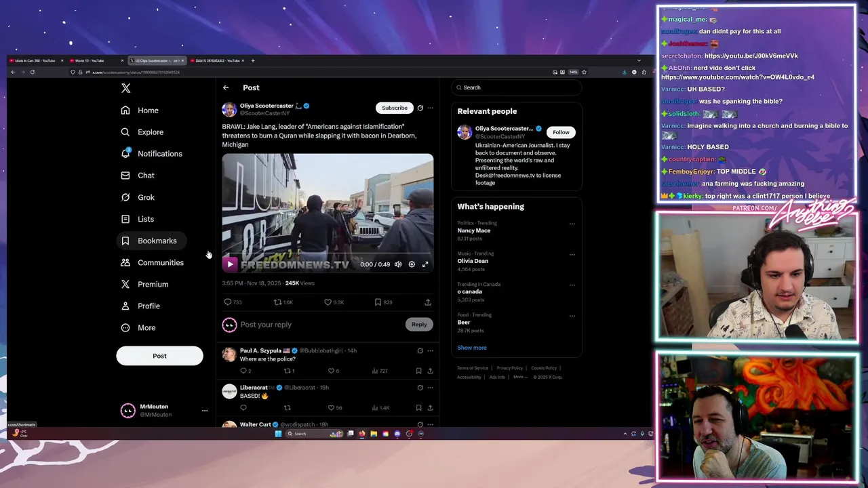Click the X logo in the sidebar
Viewport: 868px width, 488px height.
pos(125,88)
